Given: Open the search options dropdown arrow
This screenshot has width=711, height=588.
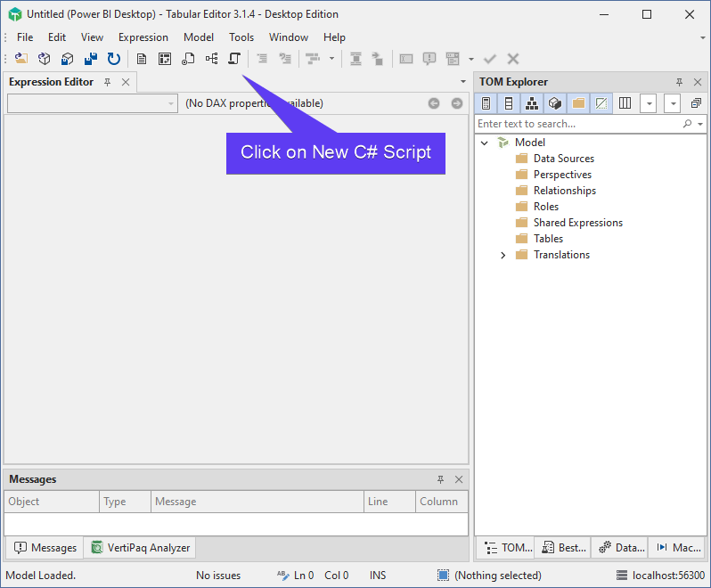Looking at the screenshot, I should pyautogui.click(x=700, y=124).
